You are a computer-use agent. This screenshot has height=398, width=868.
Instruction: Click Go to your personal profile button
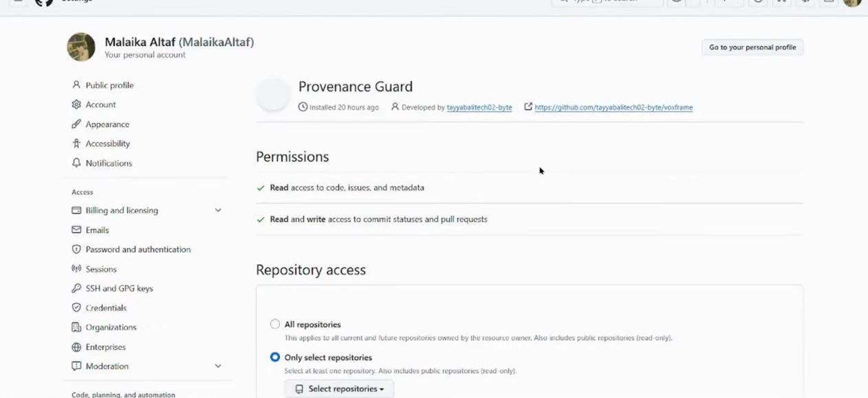(752, 47)
